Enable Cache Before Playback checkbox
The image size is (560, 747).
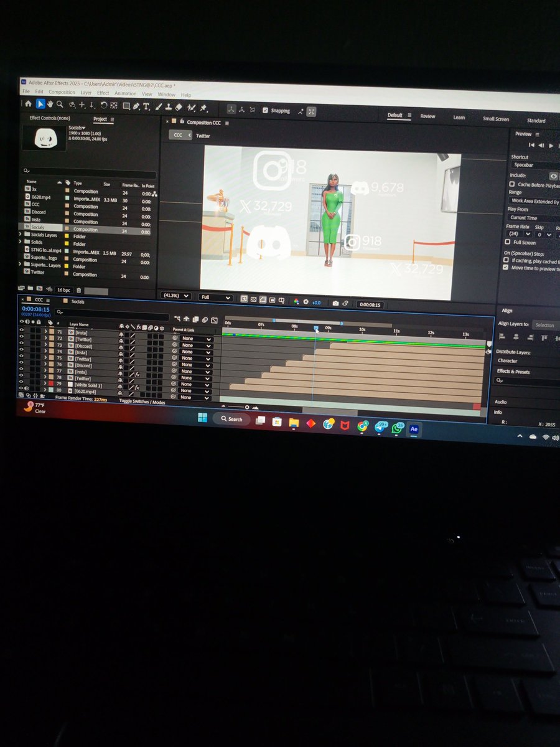[x=511, y=184]
